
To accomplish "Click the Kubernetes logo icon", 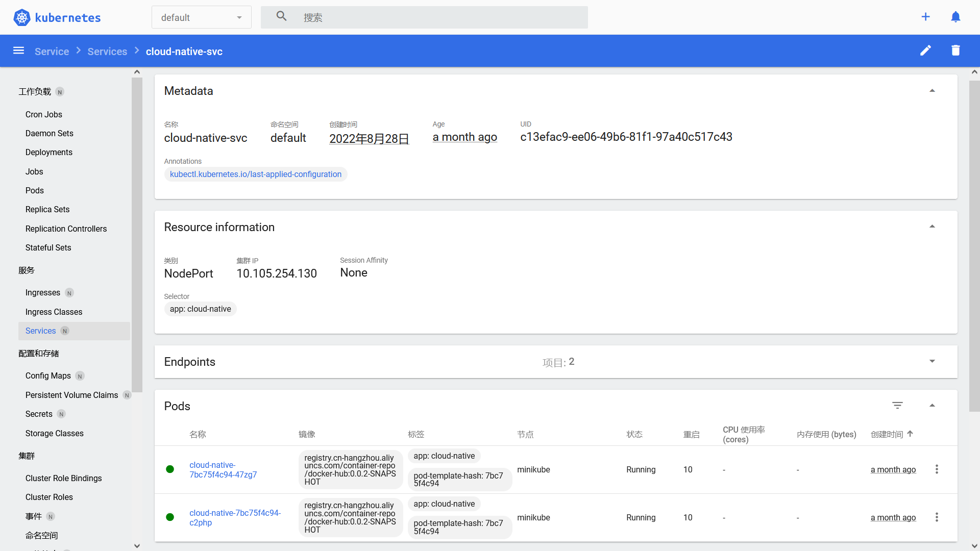I will 22,17.
